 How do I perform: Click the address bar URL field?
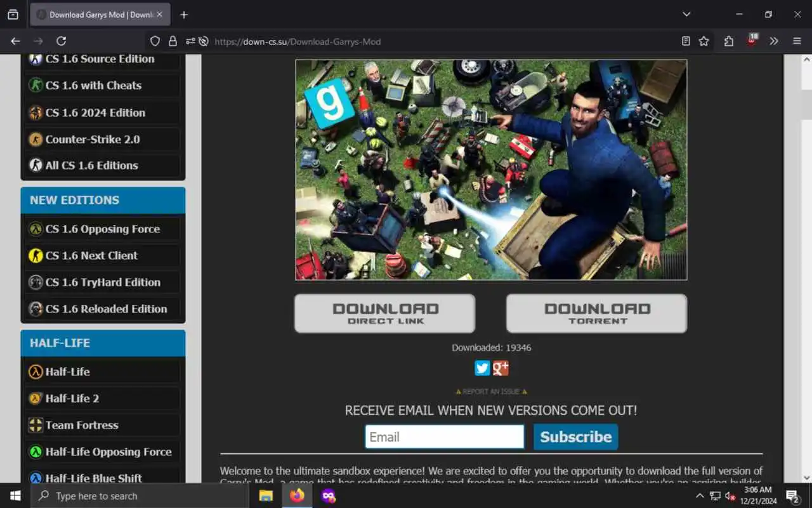pyautogui.click(x=444, y=41)
